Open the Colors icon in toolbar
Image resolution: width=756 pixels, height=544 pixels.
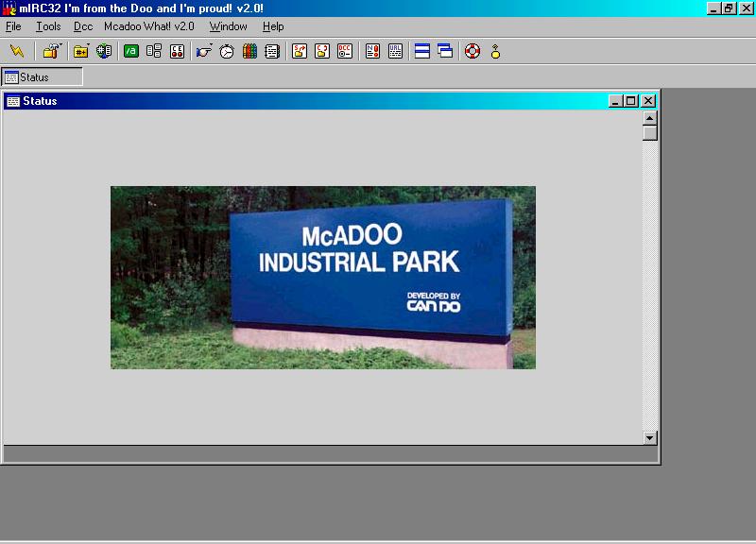[249, 51]
